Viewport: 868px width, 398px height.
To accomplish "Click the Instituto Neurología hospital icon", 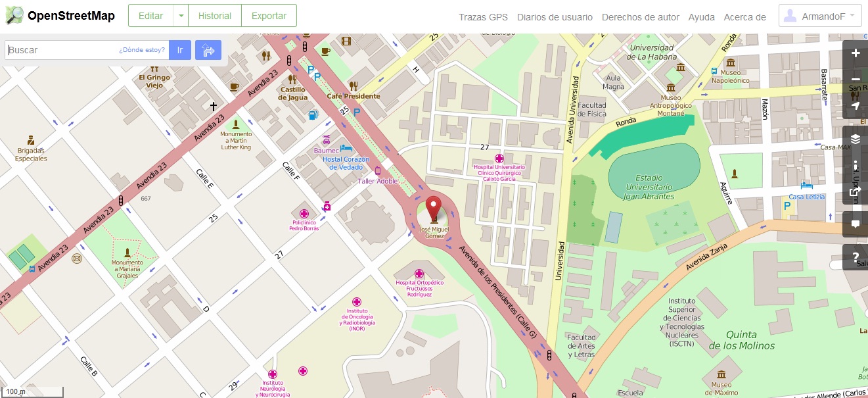I will (273, 374).
